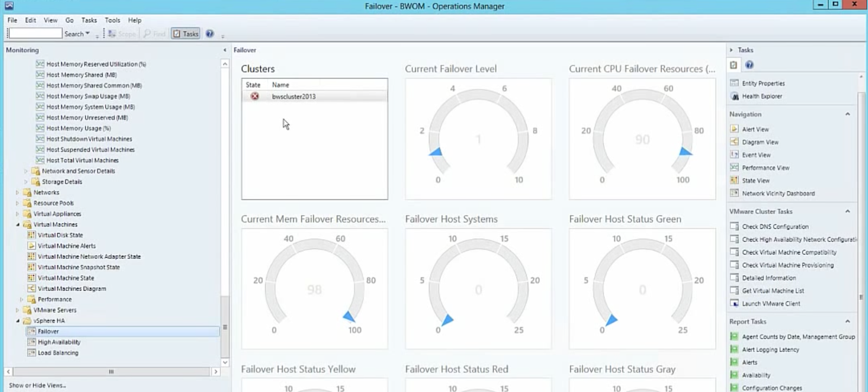Expand the VMware Servers folder
Screen dimensions: 868x392
coord(17,310)
